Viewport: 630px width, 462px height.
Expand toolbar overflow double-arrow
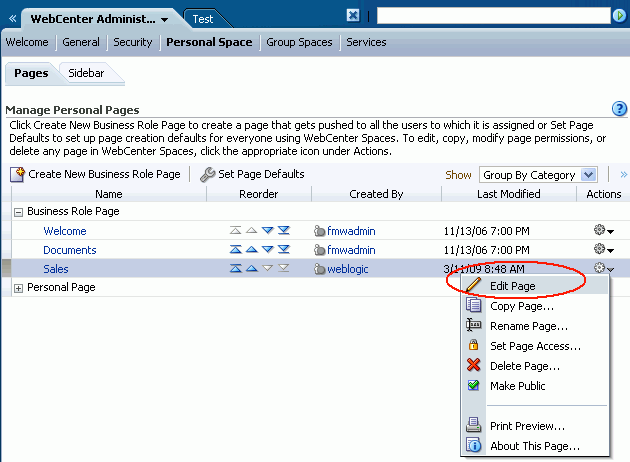[623, 174]
